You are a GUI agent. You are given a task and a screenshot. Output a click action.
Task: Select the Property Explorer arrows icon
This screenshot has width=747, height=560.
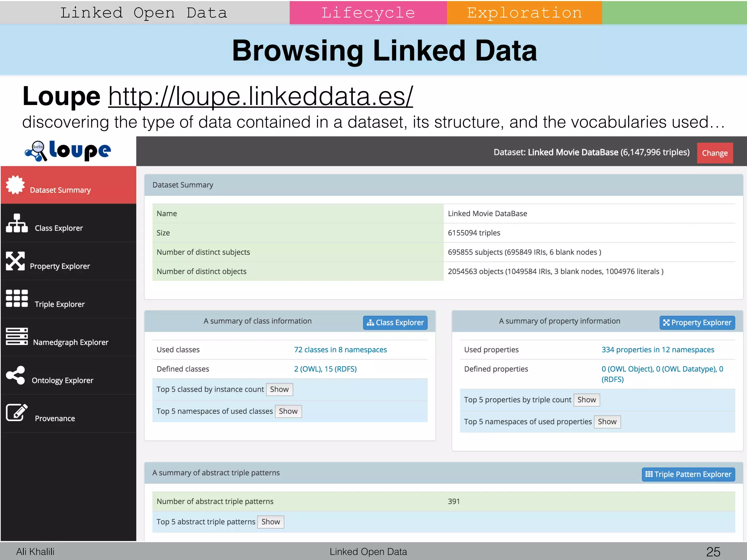[15, 261]
